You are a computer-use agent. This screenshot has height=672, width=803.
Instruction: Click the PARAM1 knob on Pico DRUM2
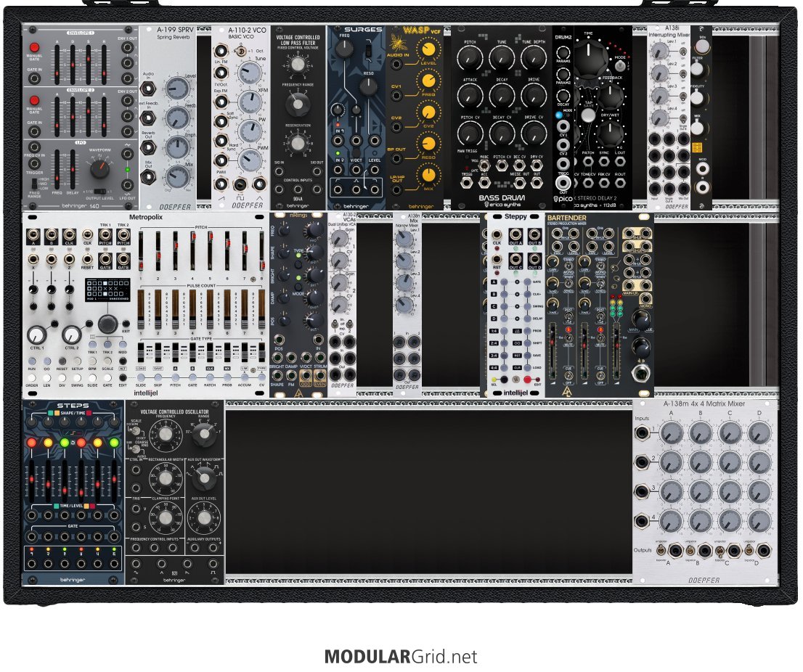(563, 52)
